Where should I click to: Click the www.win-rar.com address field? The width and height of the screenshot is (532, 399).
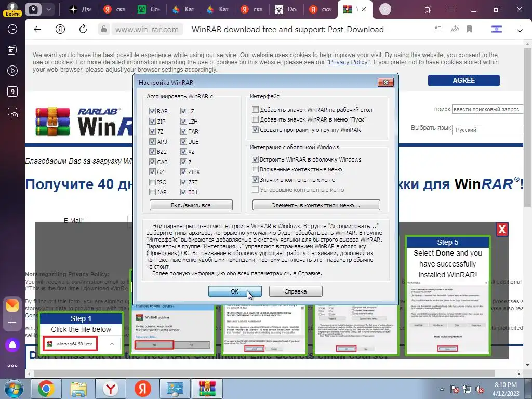(x=147, y=30)
